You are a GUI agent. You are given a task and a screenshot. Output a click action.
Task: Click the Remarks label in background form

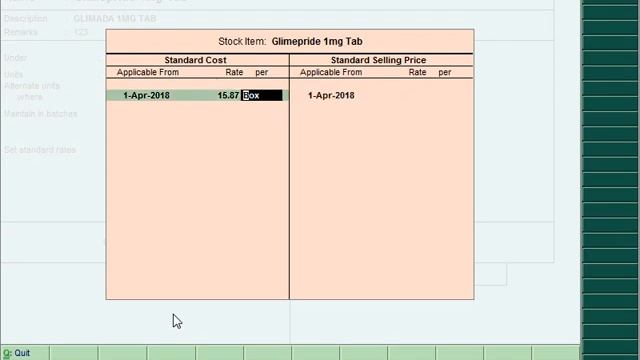(x=21, y=32)
